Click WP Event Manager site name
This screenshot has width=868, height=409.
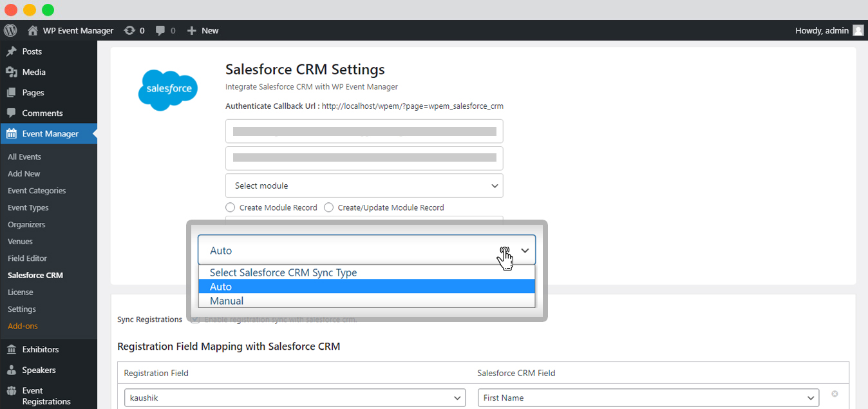[78, 30]
